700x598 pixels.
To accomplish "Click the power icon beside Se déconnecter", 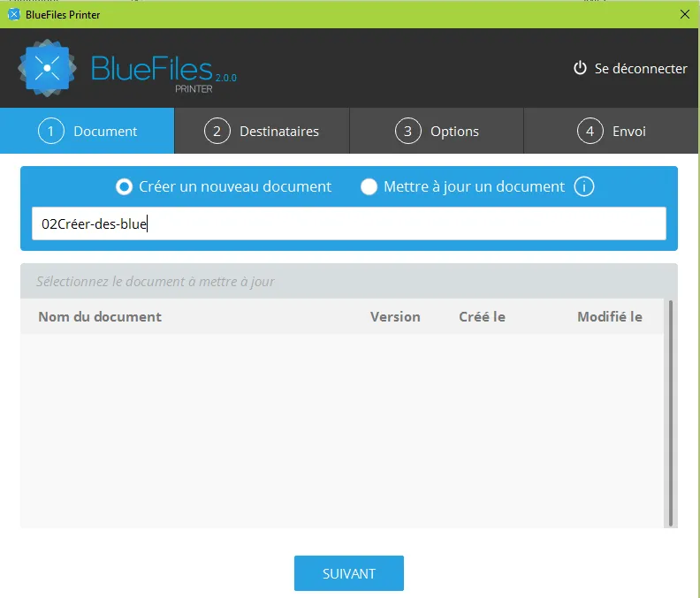I will coord(580,68).
